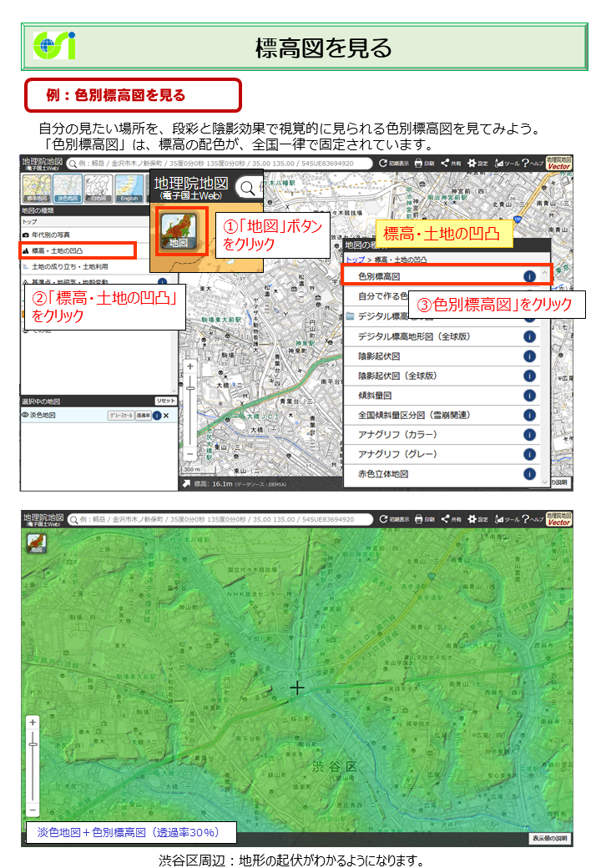Show info for アナグリフ（カラー）
This screenshot has width=601, height=868.
coord(529,435)
